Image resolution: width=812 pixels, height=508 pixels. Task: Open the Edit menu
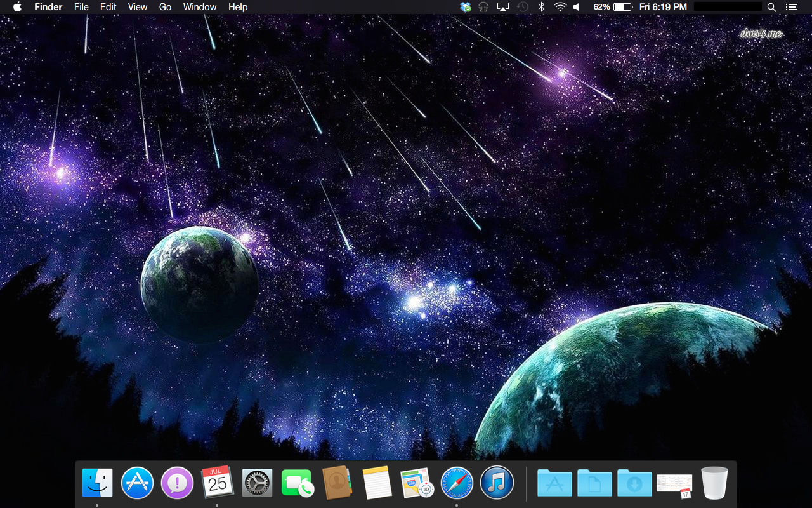tap(108, 7)
